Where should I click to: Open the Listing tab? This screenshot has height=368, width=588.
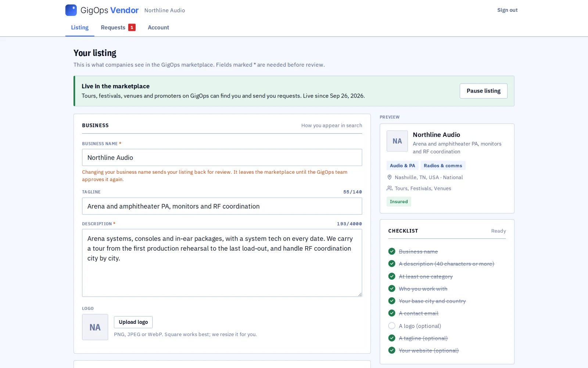(x=80, y=28)
